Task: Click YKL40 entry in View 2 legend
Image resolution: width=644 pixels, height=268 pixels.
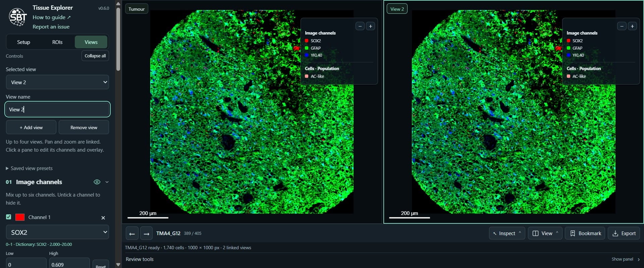Action: 575,55
